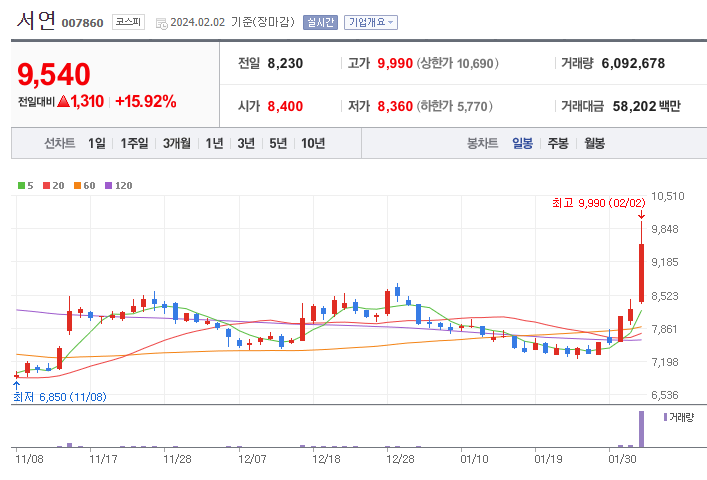The width and height of the screenshot is (707, 480).
Task: Click the 01/30 date axis label
Action: coord(622,459)
